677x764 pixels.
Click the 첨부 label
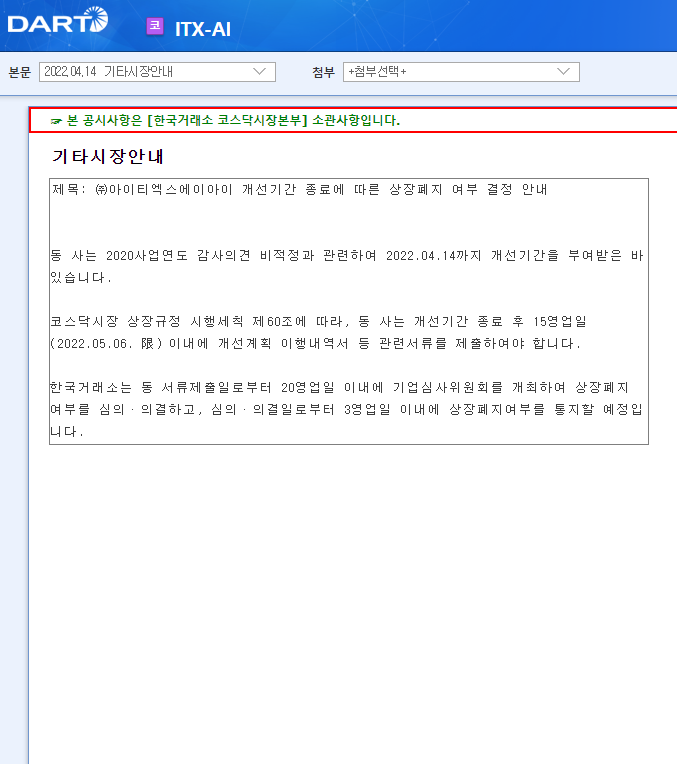pos(324,72)
